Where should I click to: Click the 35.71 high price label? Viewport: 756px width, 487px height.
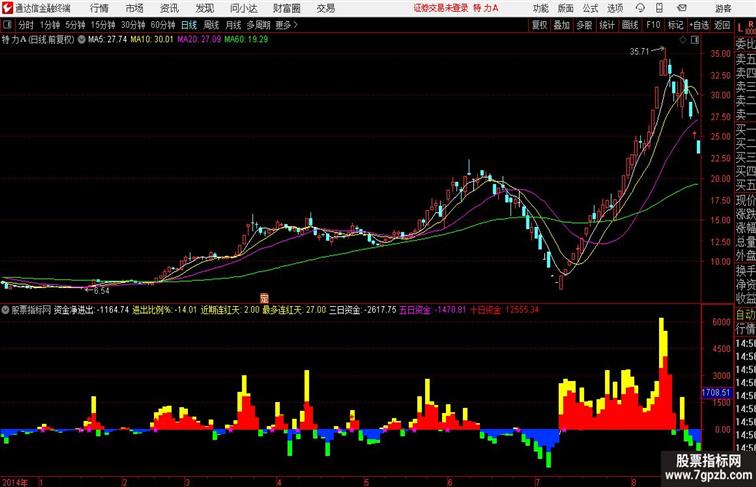point(640,52)
